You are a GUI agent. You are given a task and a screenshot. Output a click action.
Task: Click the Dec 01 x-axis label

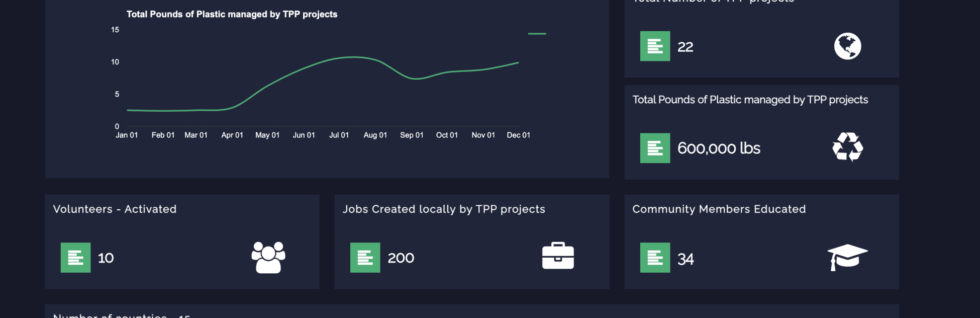pyautogui.click(x=518, y=135)
